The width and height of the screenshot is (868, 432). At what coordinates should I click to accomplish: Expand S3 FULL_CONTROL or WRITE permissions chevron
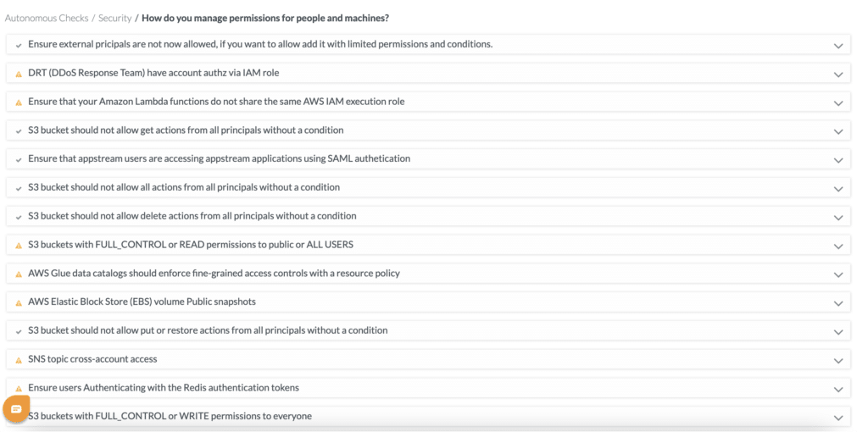837,417
